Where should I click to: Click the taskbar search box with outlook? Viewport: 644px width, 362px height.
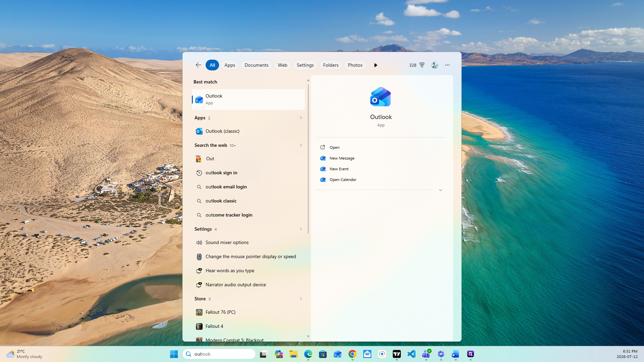[x=219, y=354]
